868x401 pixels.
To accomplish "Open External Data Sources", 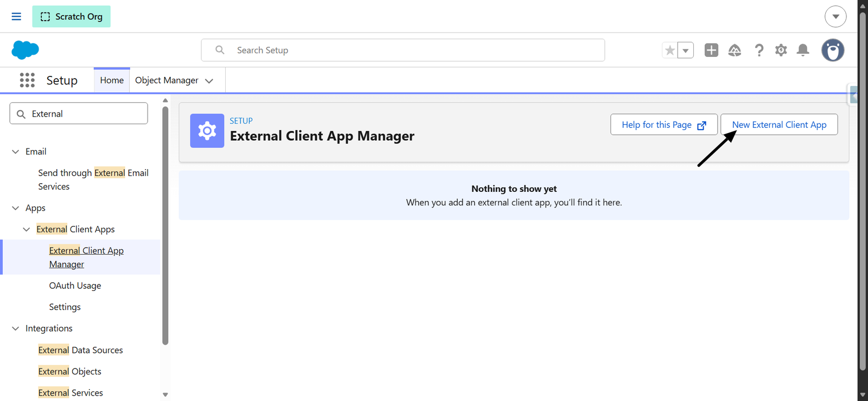I will click(x=80, y=350).
